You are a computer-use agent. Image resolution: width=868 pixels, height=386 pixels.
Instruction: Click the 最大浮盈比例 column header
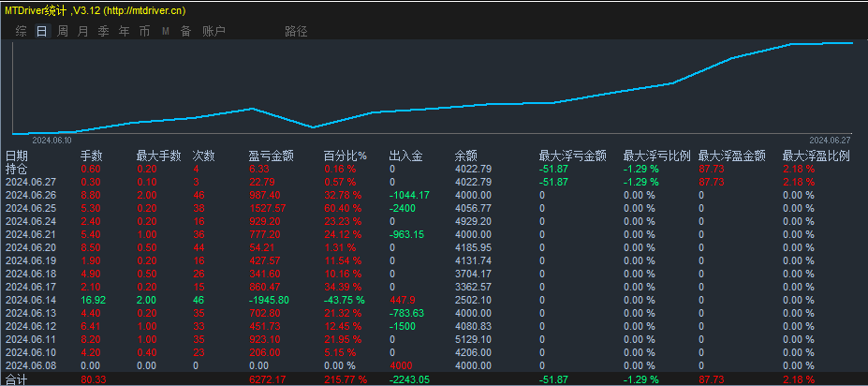[x=816, y=156]
